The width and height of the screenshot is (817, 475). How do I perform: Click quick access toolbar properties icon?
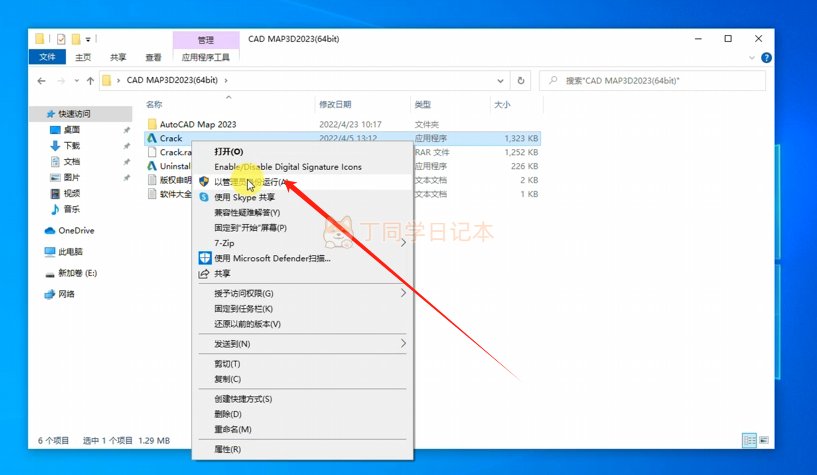(61, 39)
